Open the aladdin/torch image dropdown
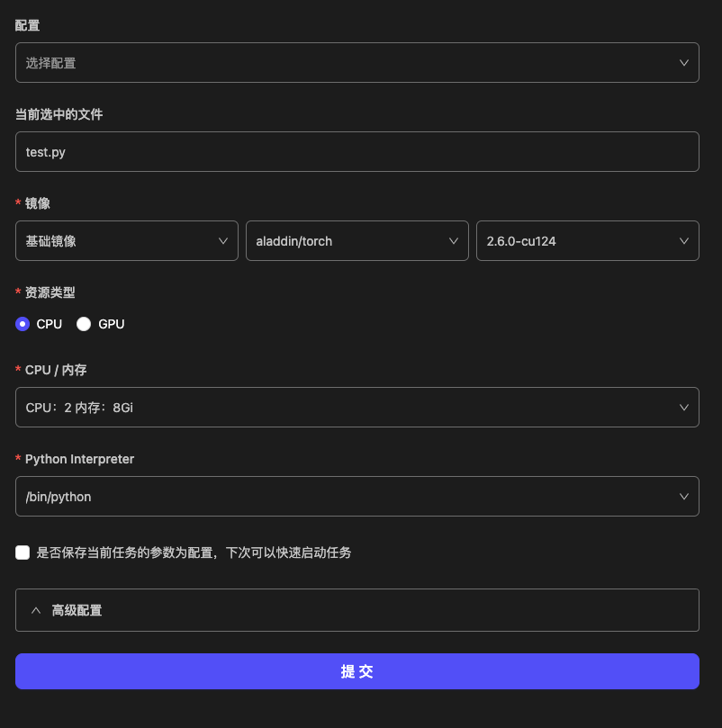This screenshot has width=722, height=728. tap(357, 240)
